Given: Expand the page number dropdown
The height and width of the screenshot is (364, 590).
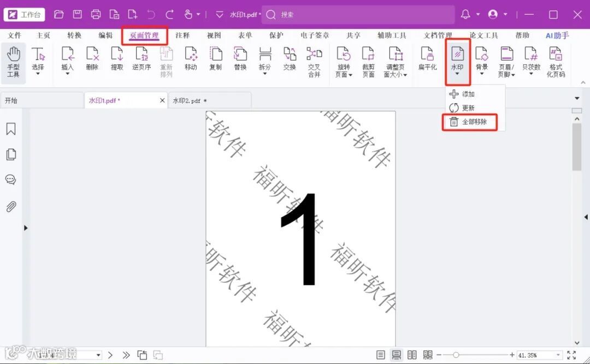Looking at the screenshot, I should pyautogui.click(x=98, y=355).
